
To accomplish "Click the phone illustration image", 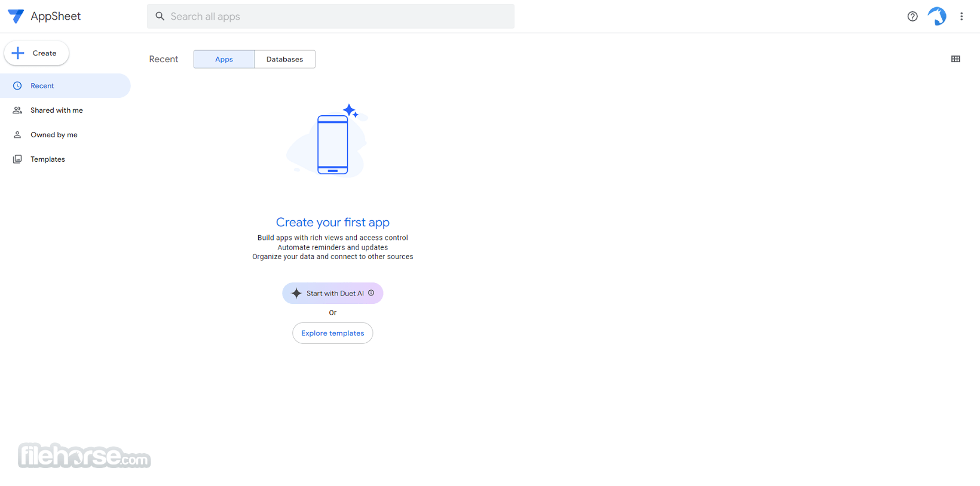I will click(327, 140).
